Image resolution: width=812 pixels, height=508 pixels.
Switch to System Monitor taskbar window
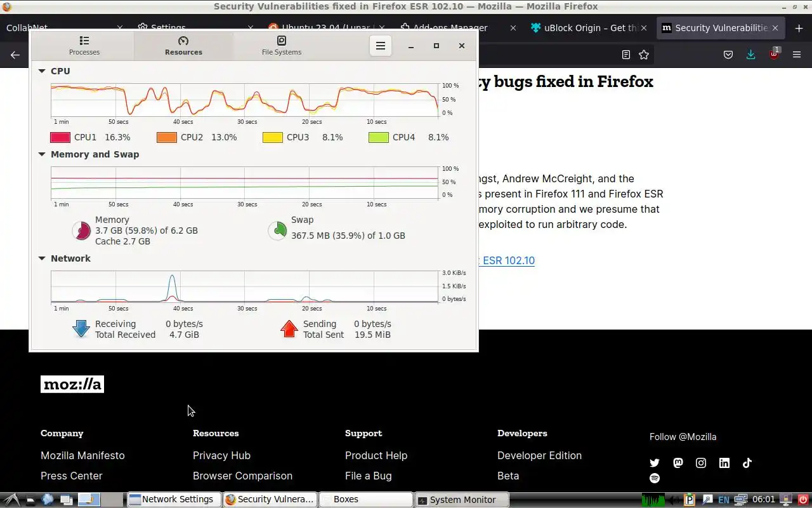(x=462, y=500)
